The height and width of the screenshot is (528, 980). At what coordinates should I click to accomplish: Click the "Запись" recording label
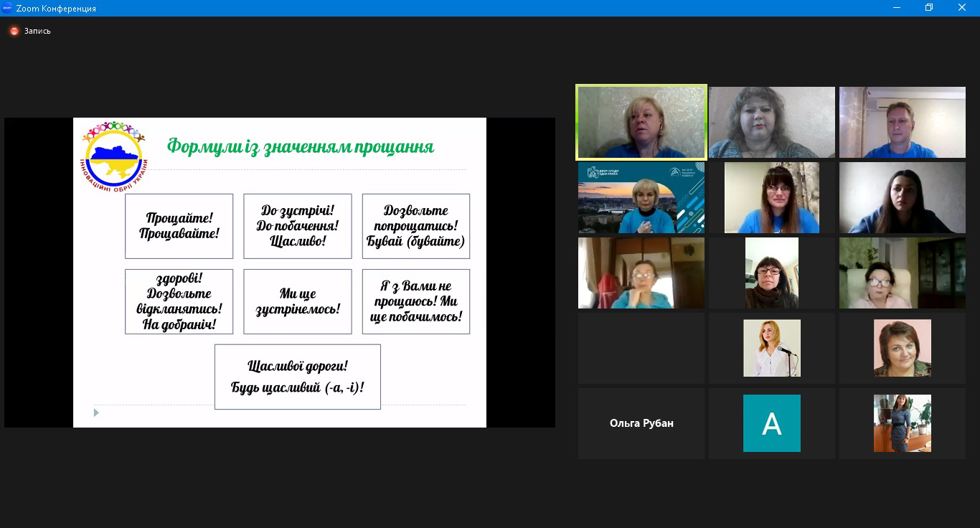click(37, 31)
